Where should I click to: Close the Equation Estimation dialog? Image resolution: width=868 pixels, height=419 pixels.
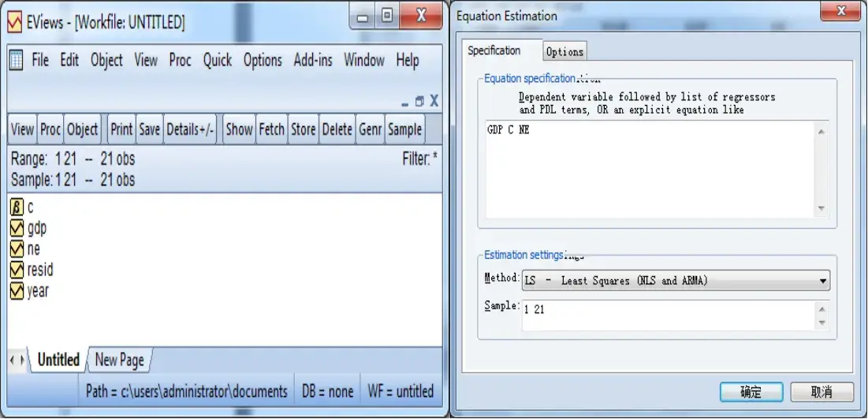pos(841,10)
